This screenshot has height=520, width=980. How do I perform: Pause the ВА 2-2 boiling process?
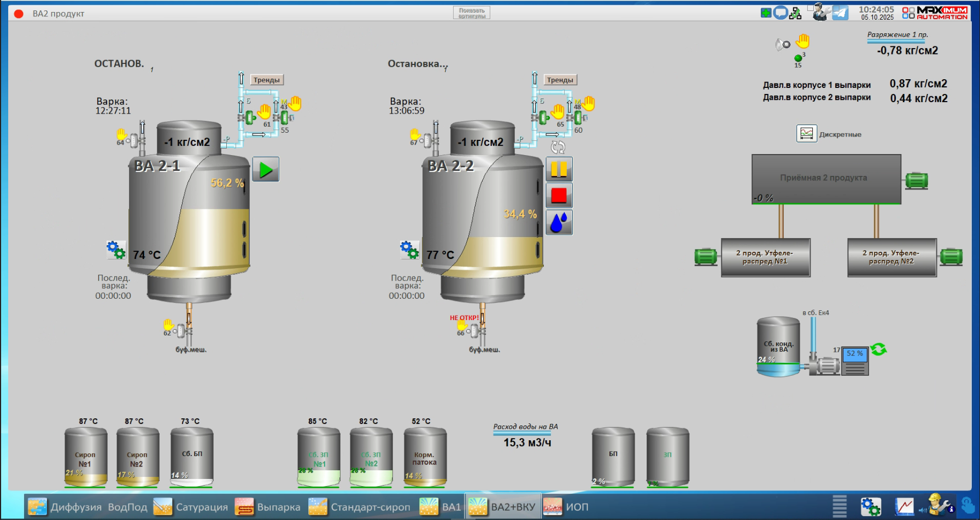tap(559, 169)
